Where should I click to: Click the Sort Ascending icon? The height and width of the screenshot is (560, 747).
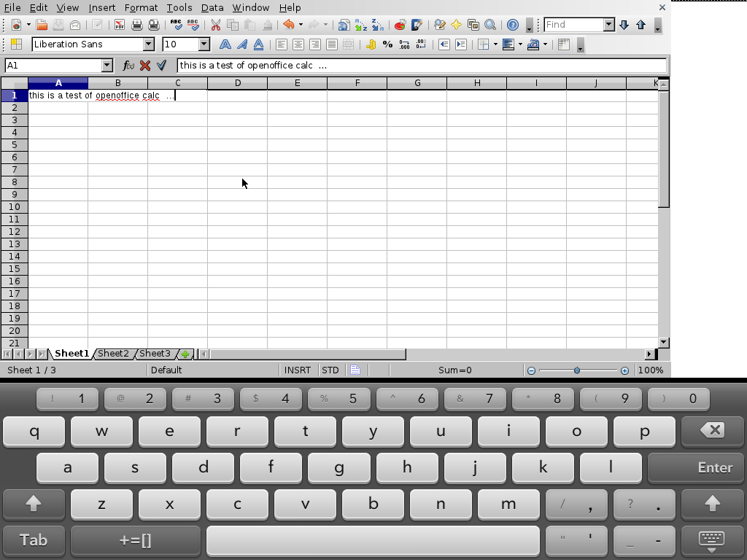point(360,25)
